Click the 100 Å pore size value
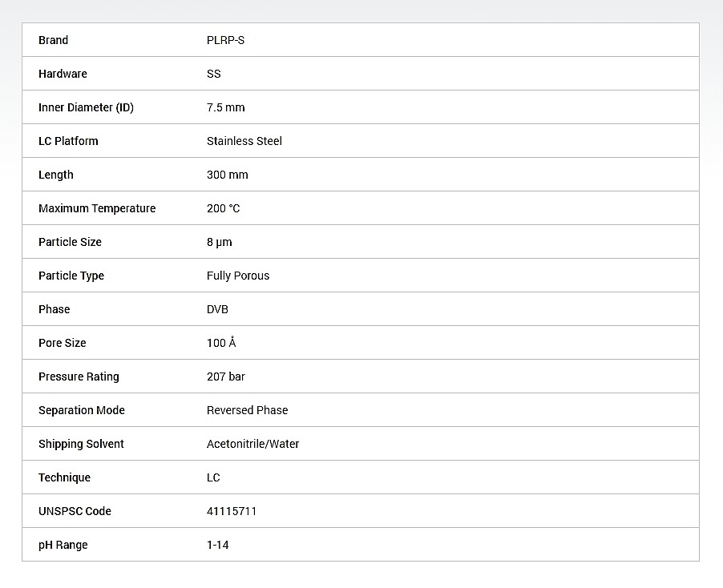This screenshot has height=588, width=723. tap(221, 342)
